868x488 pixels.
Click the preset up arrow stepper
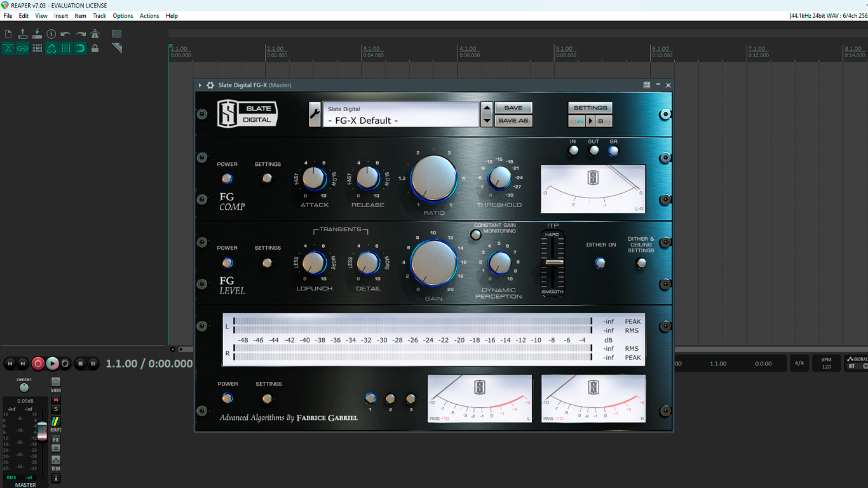pyautogui.click(x=487, y=108)
